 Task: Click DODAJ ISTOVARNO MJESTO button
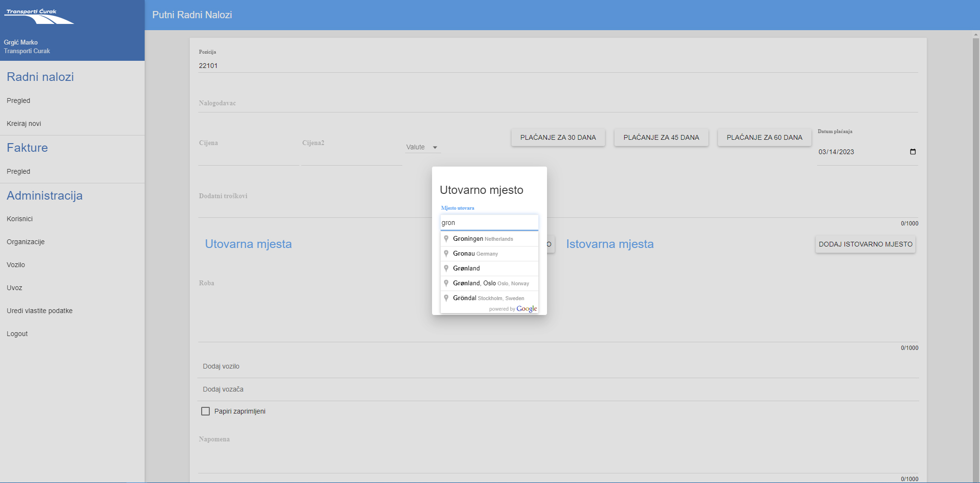coord(865,244)
